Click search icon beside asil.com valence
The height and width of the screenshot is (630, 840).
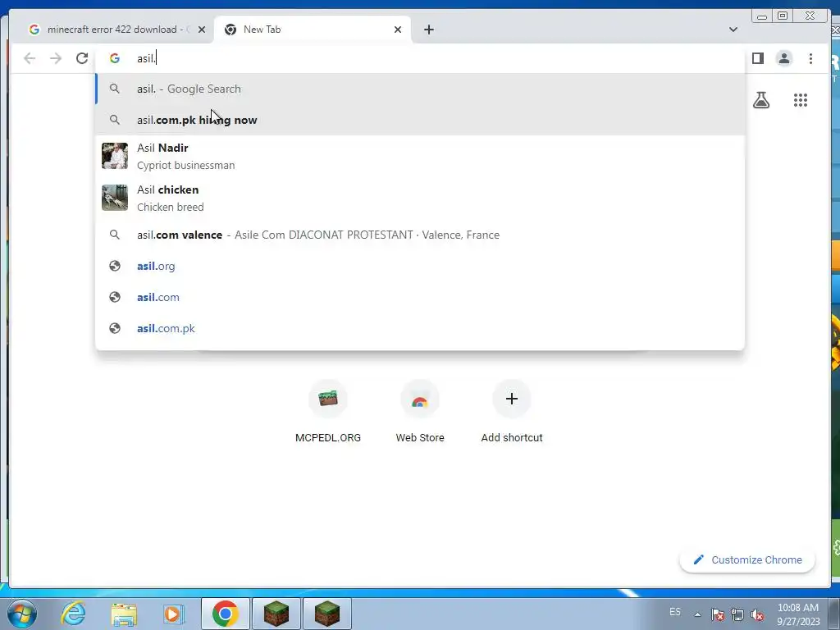pyautogui.click(x=115, y=235)
